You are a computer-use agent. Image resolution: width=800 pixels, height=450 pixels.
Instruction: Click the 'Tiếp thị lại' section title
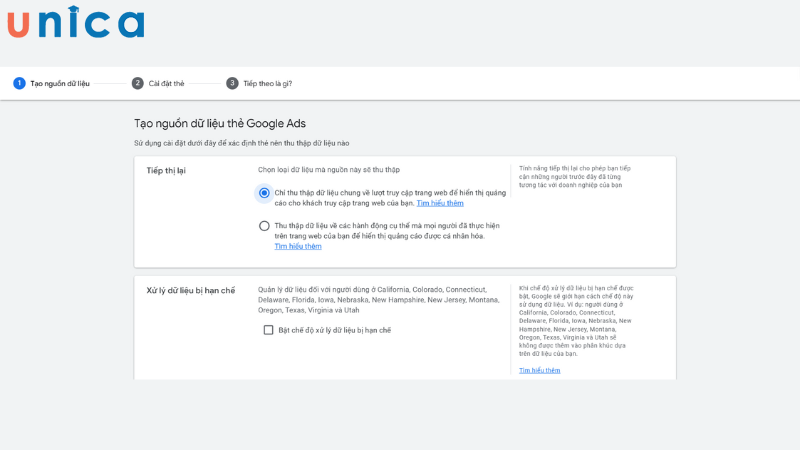[x=166, y=171]
